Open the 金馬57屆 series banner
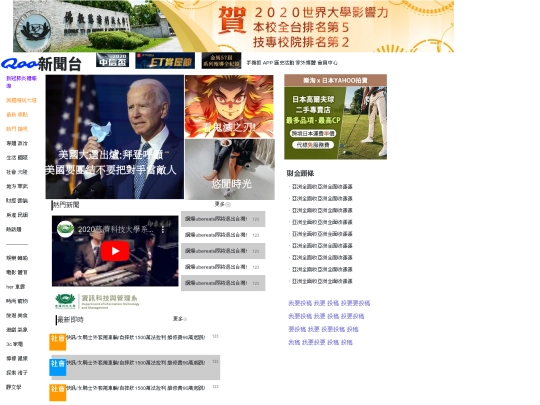The height and width of the screenshot is (405, 540). point(221,61)
